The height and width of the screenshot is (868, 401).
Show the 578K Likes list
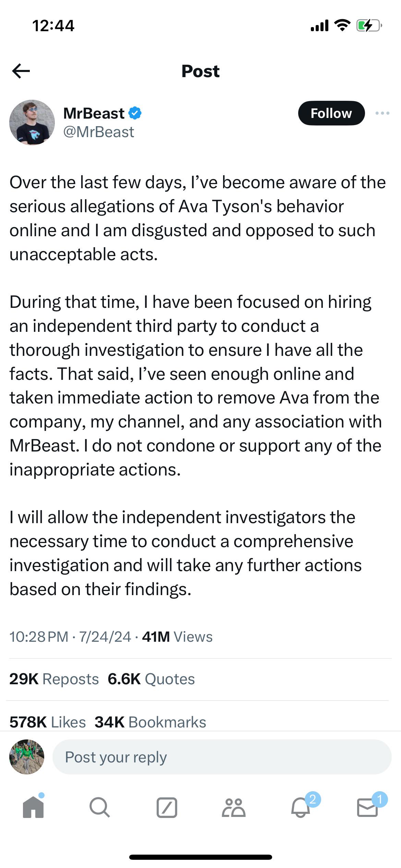(x=48, y=722)
